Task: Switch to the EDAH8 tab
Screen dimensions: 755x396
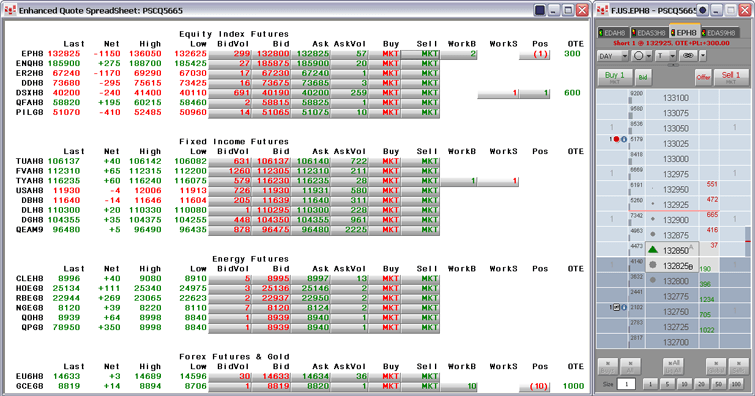Action: (612, 33)
